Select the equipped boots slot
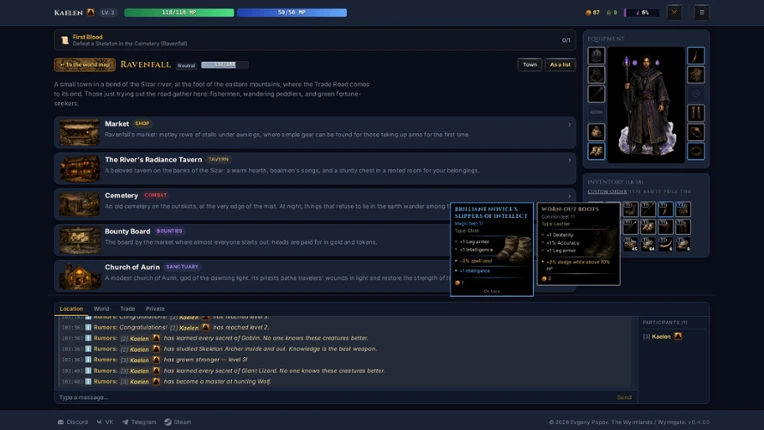Screen dimensions: 764x430 [596, 151]
